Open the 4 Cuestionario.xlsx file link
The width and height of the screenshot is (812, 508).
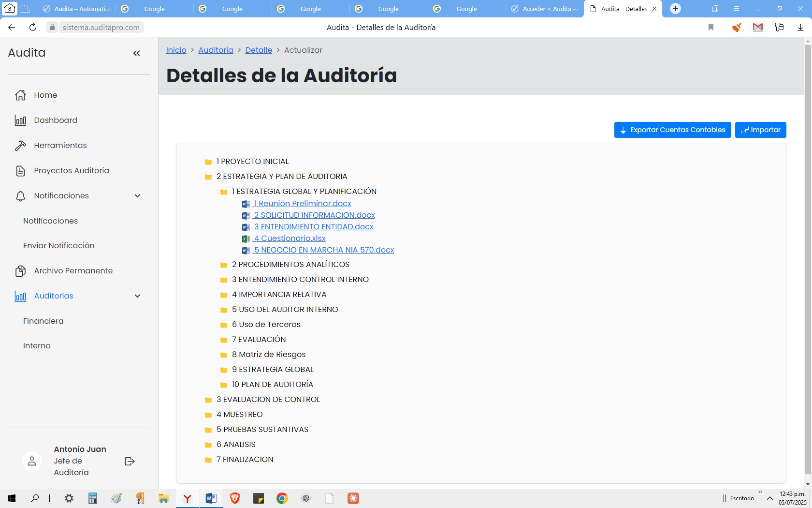pos(290,239)
